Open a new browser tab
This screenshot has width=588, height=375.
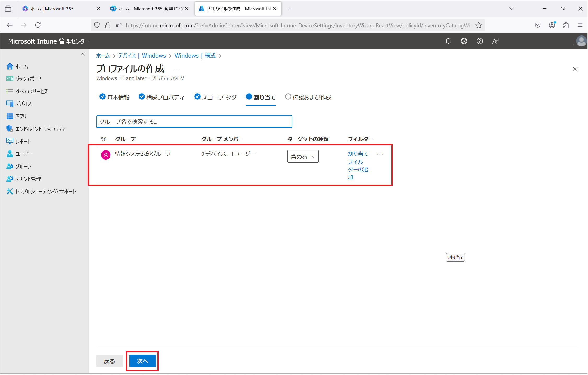click(290, 9)
